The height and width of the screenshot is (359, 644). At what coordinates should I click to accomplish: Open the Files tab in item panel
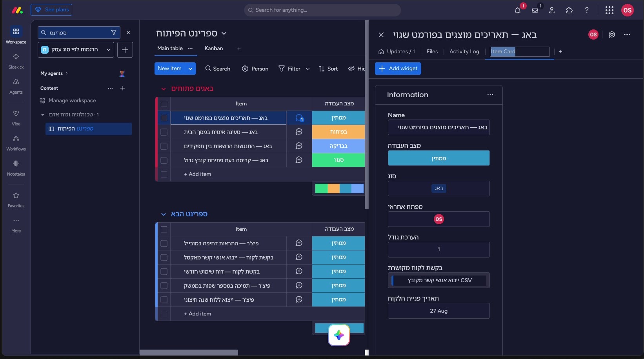click(432, 51)
